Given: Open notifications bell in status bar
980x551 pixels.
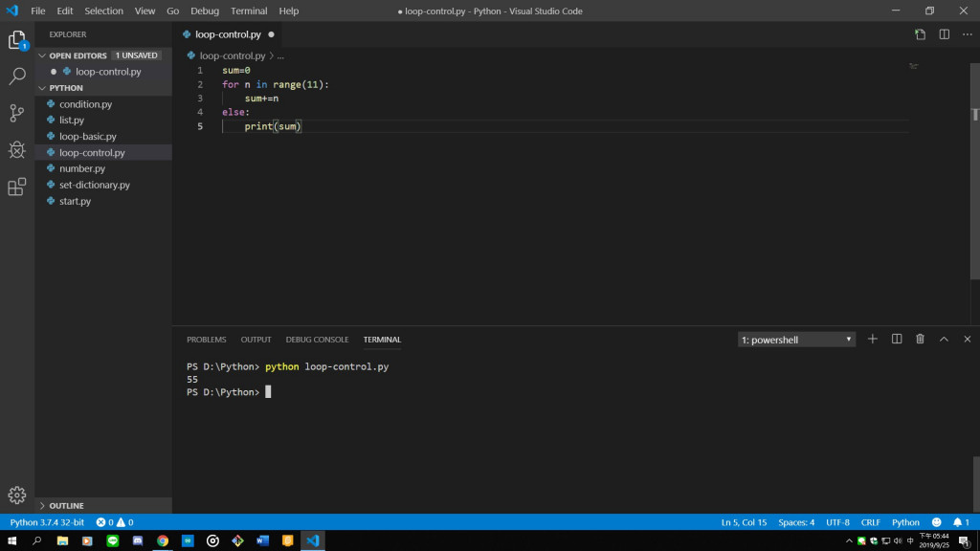Looking at the screenshot, I should (961, 522).
